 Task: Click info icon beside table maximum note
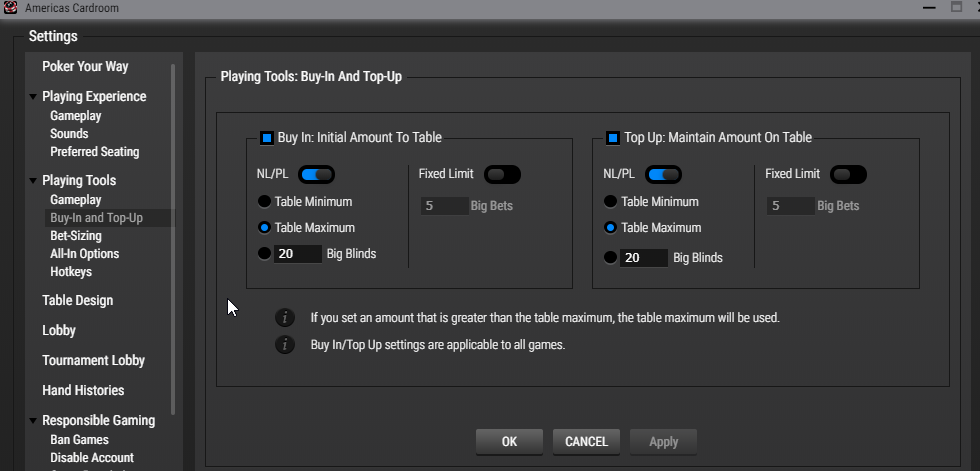(x=285, y=317)
